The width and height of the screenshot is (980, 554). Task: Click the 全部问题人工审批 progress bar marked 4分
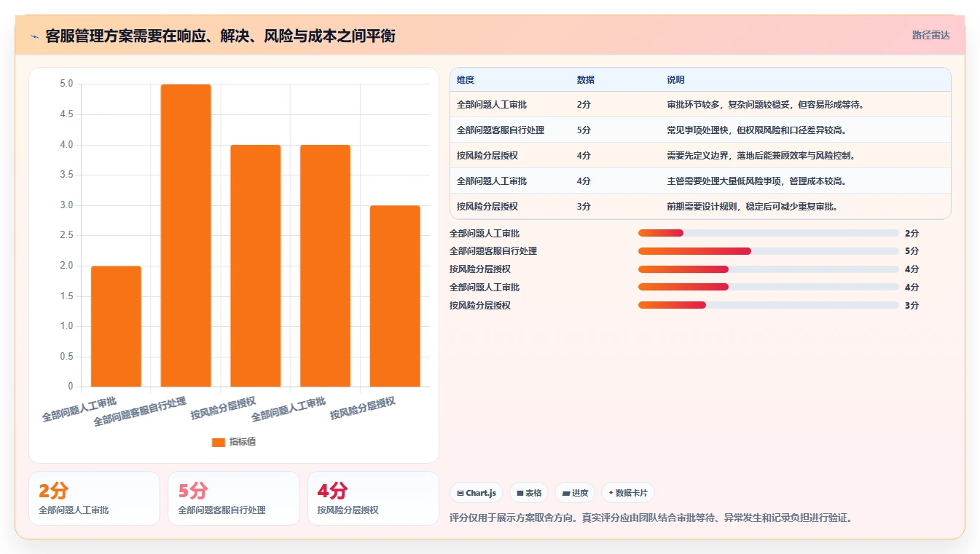click(769, 287)
